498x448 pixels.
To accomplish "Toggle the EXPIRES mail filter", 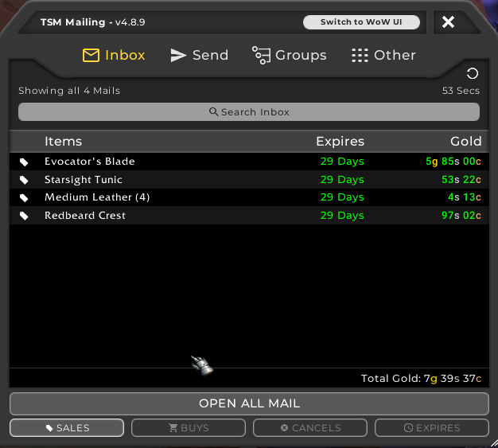I will pos(432,428).
